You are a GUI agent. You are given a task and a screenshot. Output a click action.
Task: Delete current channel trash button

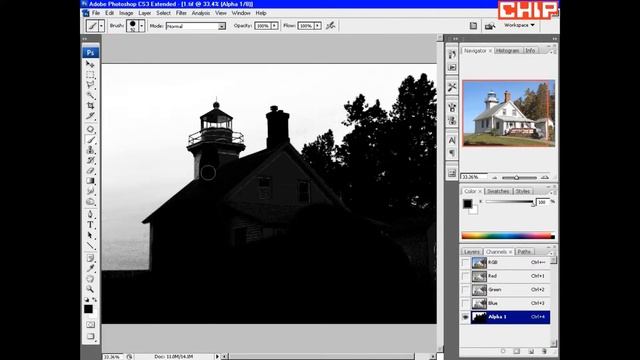click(544, 351)
